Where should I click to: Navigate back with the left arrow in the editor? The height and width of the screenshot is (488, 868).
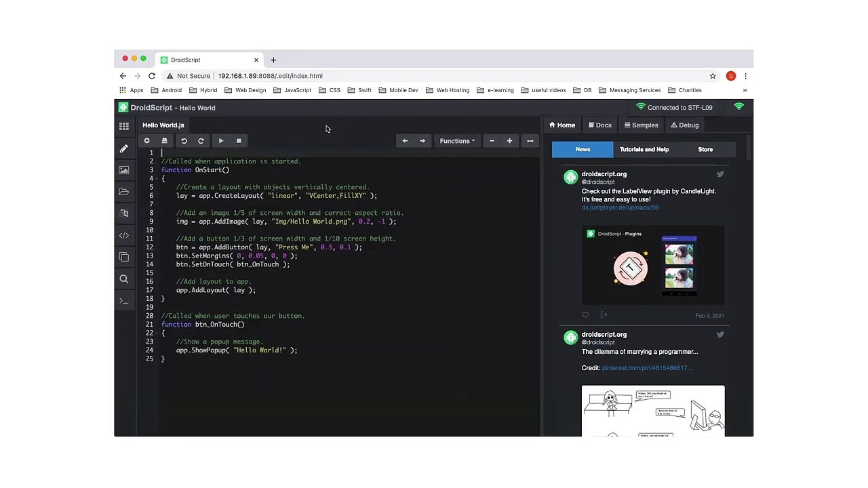click(405, 141)
